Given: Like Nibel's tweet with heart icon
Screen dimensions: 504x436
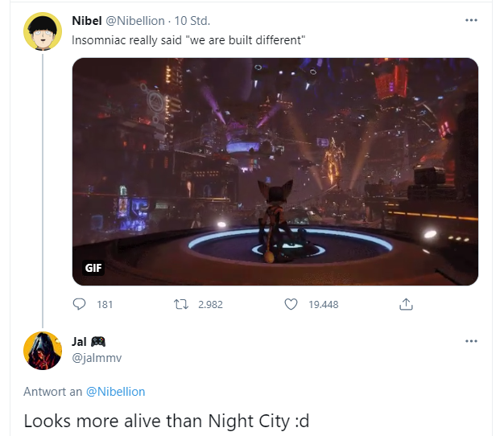Looking at the screenshot, I should tap(291, 304).
